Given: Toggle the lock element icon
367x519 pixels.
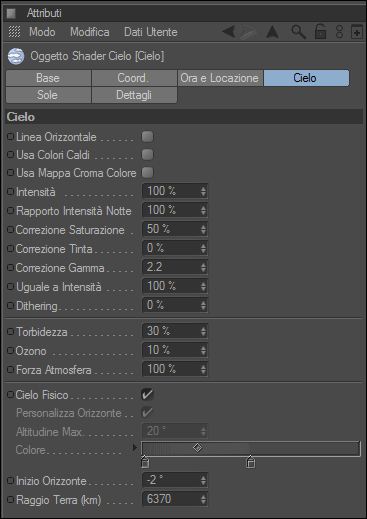Looking at the screenshot, I should point(320,32).
